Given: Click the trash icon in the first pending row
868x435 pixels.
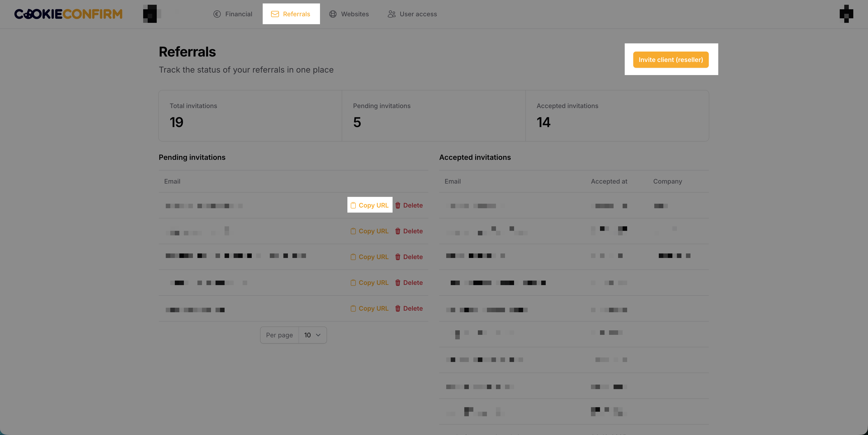Looking at the screenshot, I should pos(398,205).
